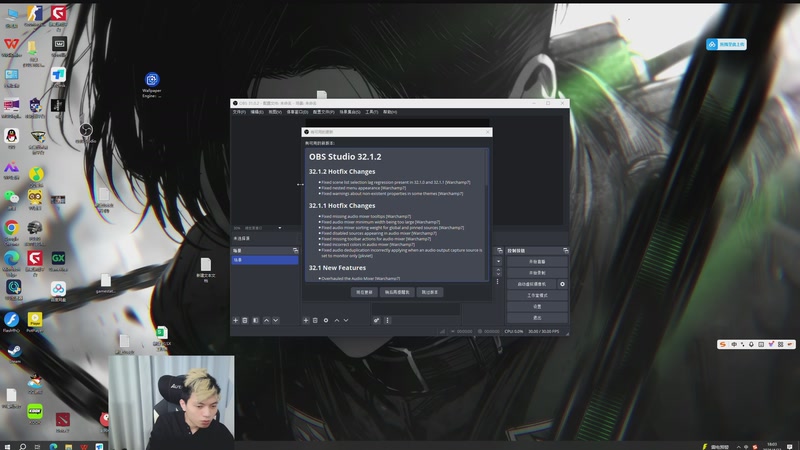Pop out the Scenes dock panel
The height and width of the screenshot is (450, 800).
[295, 251]
